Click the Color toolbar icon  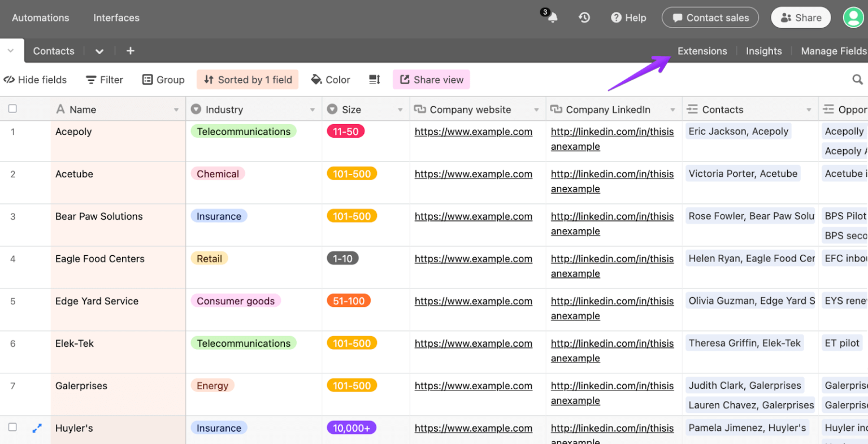click(316, 79)
